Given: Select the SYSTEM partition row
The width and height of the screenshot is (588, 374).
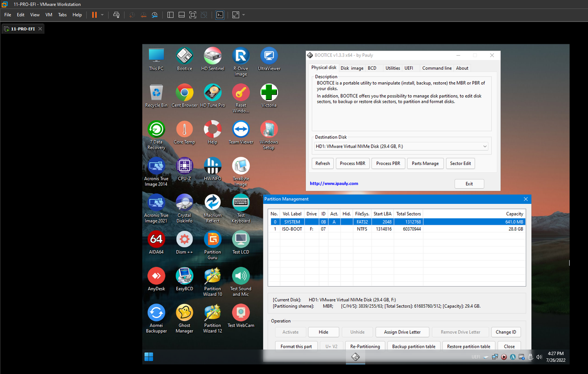Looking at the screenshot, I should click(x=397, y=222).
